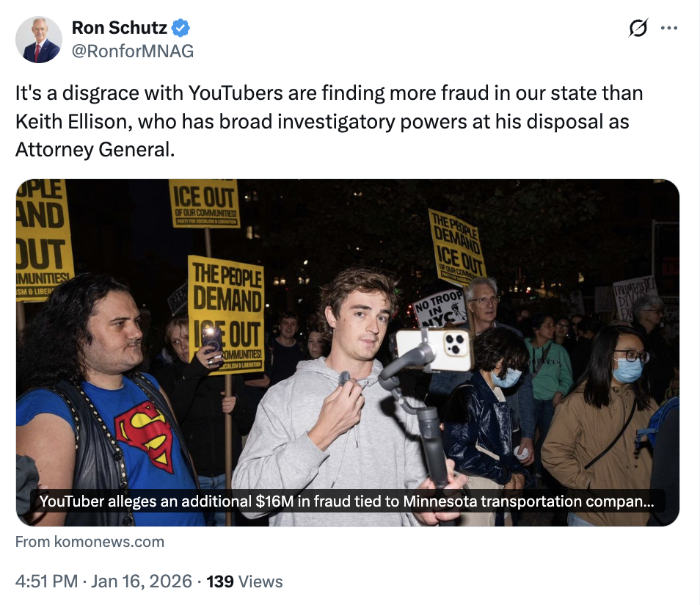Open Ron Schutz's profile picture
This screenshot has width=700, height=605.
[x=39, y=40]
